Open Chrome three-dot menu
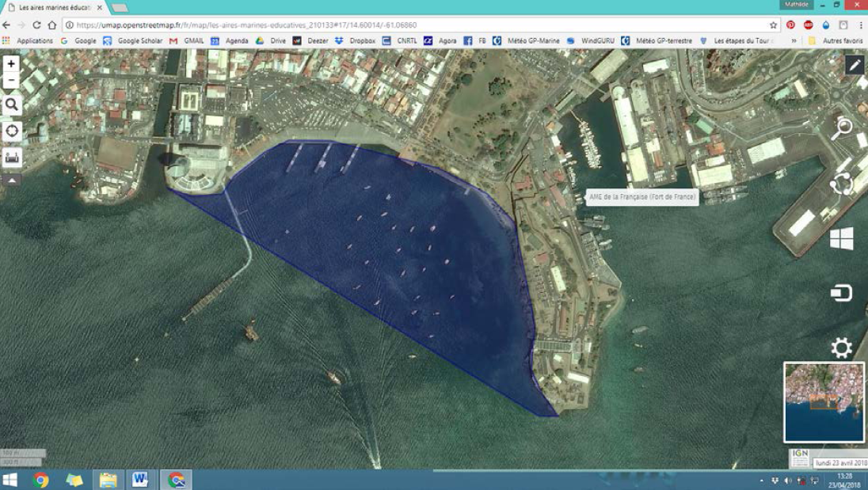The height and width of the screenshot is (490, 868). (860, 25)
